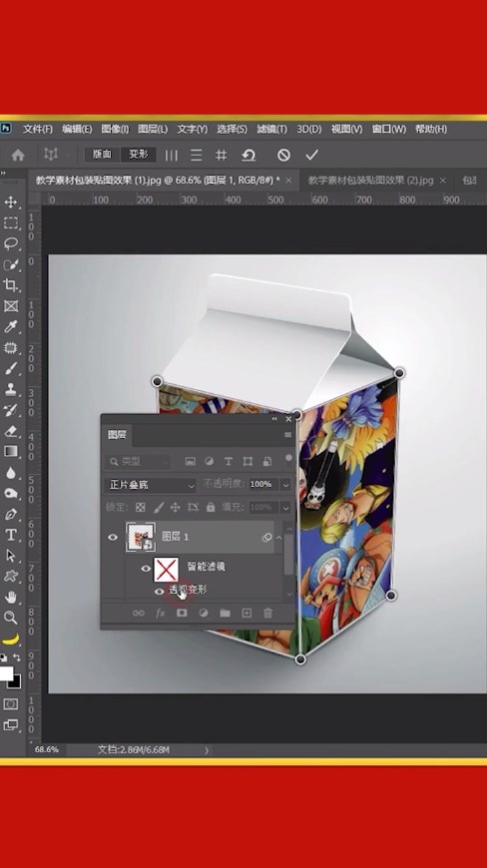Image resolution: width=487 pixels, height=868 pixels.
Task: Collapse the 图层 1 smart filter list
Action: 278,537
